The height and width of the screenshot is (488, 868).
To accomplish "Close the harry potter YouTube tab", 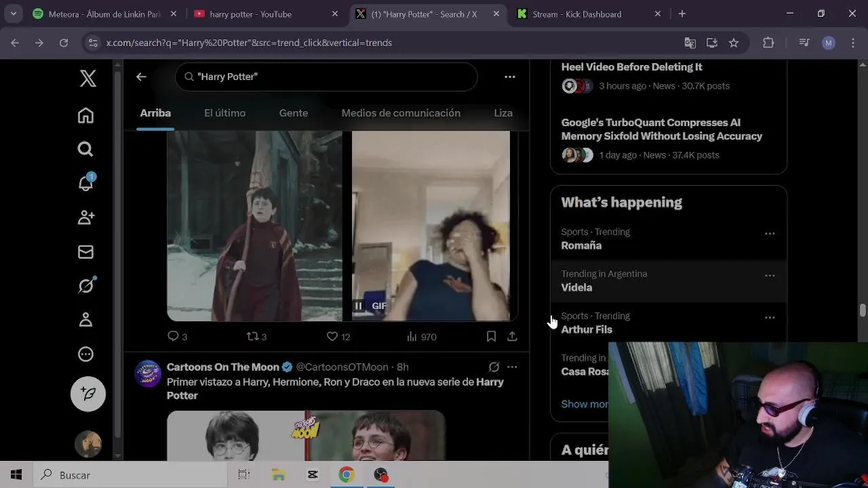I will click(x=334, y=14).
